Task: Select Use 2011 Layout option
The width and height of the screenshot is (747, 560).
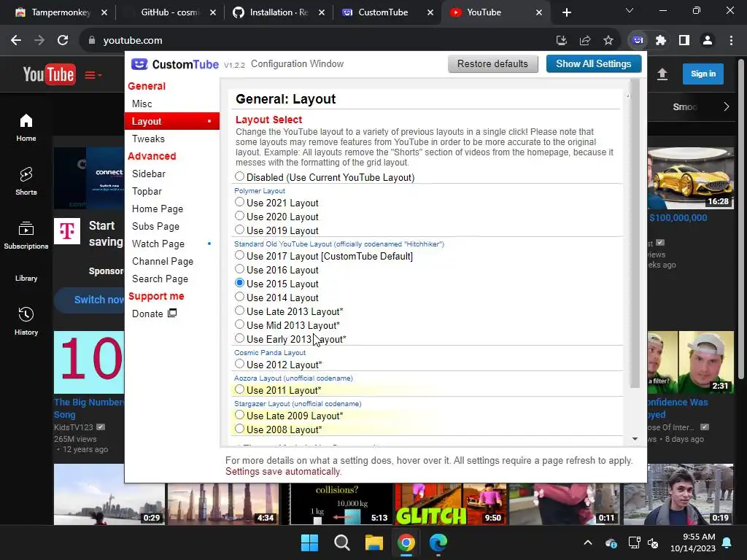Action: (x=239, y=389)
